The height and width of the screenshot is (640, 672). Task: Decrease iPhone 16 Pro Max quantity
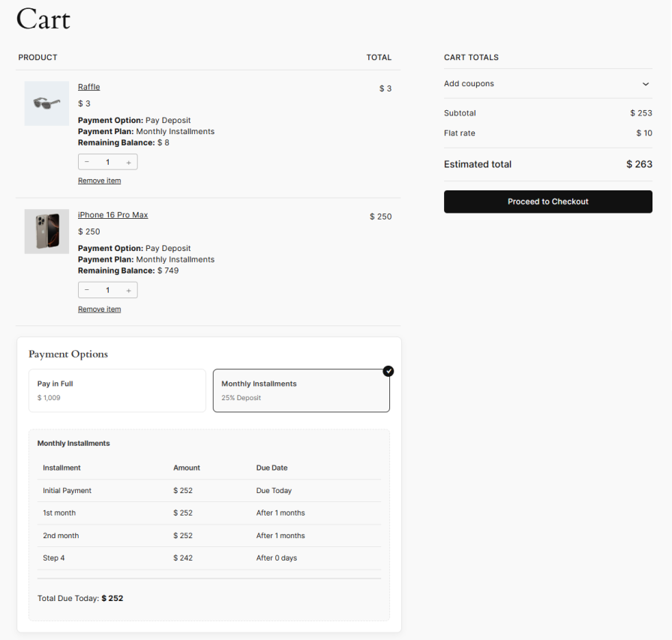[x=86, y=290]
